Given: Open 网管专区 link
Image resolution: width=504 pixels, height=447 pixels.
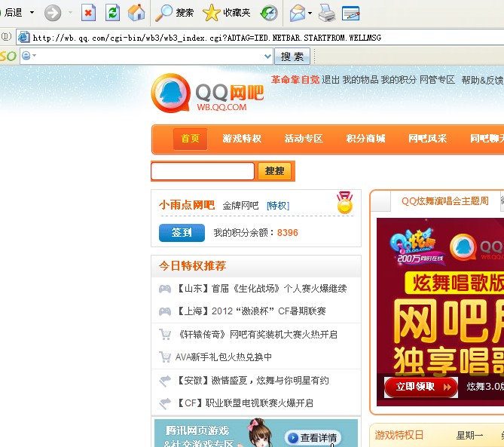Looking at the screenshot, I should [438, 79].
